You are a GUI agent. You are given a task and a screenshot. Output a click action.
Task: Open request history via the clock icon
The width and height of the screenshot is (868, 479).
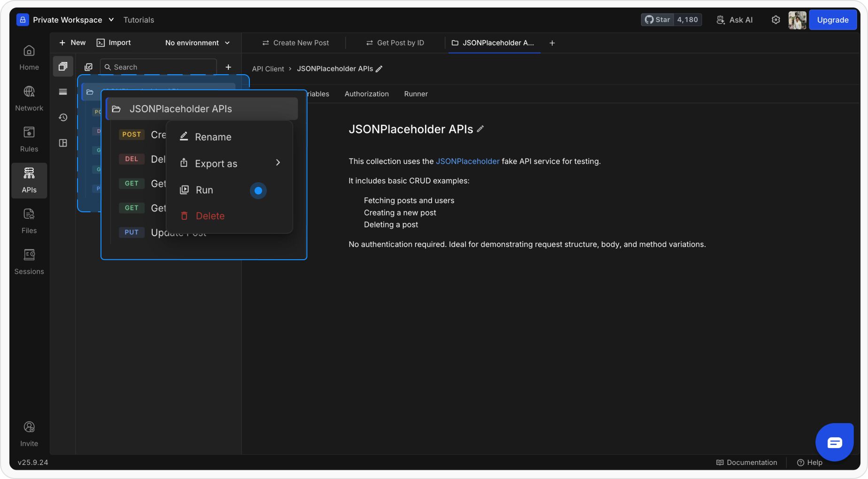point(63,117)
